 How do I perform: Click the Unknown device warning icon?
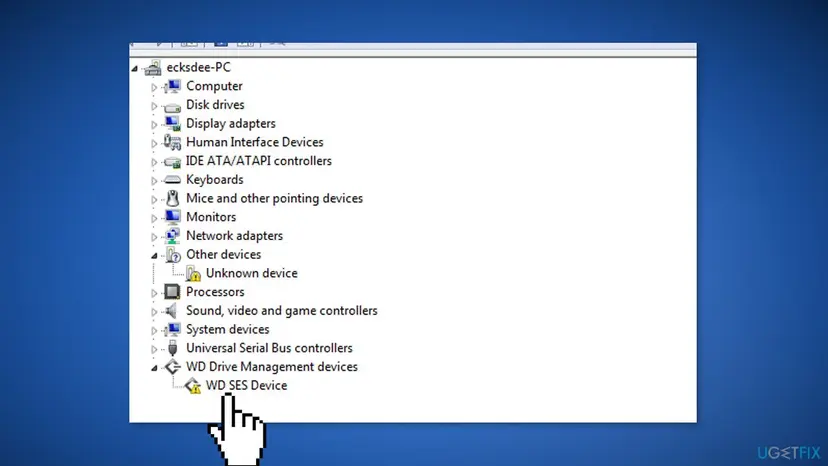[193, 274]
